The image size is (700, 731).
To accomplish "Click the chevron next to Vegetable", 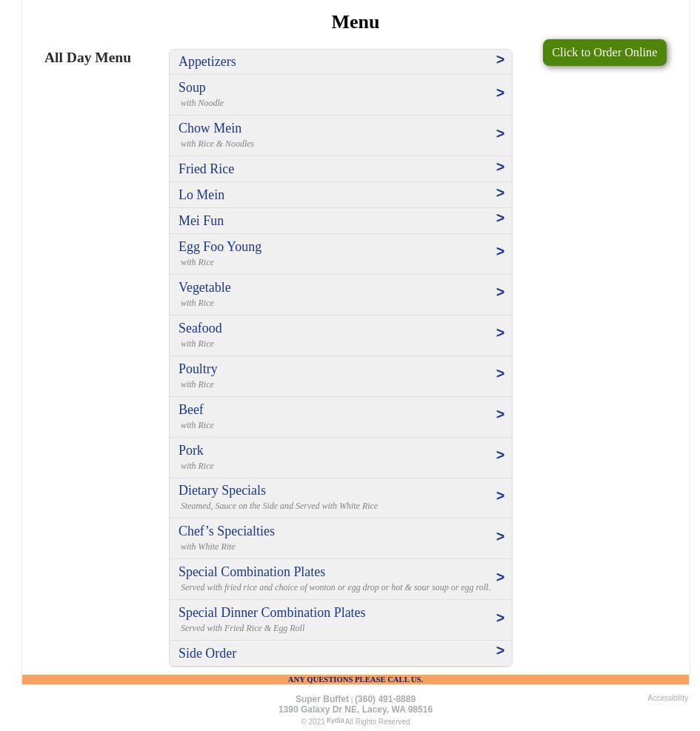I will (x=500, y=293).
